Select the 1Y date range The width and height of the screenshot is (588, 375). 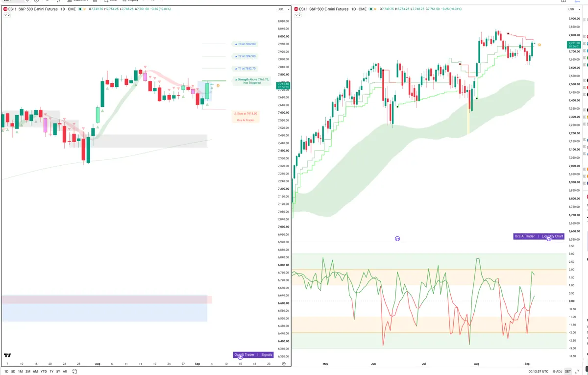tap(51, 372)
